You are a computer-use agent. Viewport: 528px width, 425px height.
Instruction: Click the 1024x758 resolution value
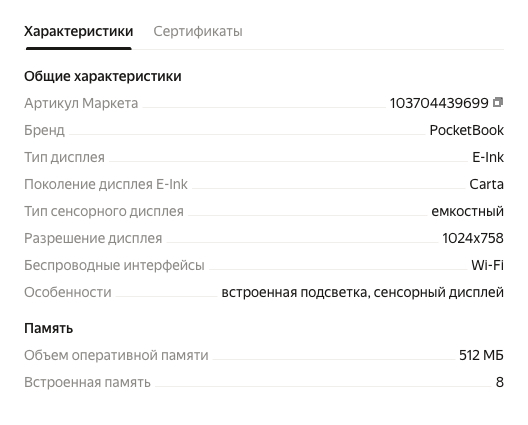473,238
